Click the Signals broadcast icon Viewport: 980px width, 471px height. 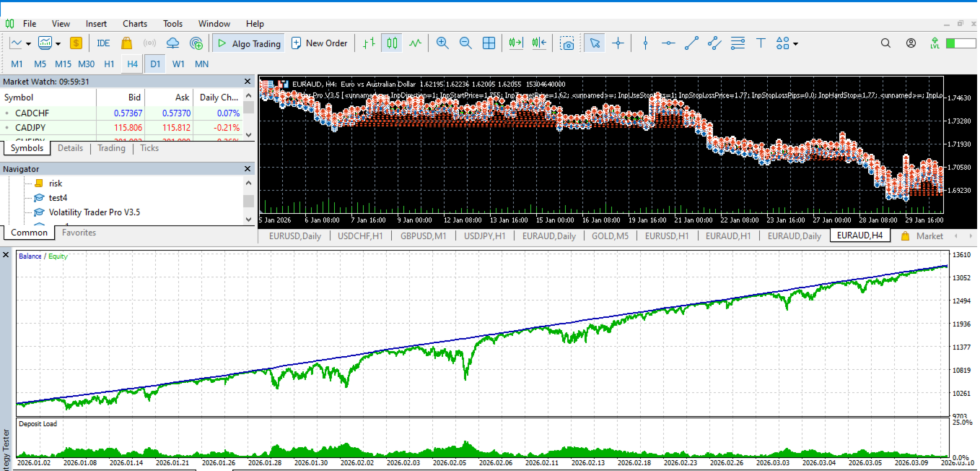tap(149, 43)
